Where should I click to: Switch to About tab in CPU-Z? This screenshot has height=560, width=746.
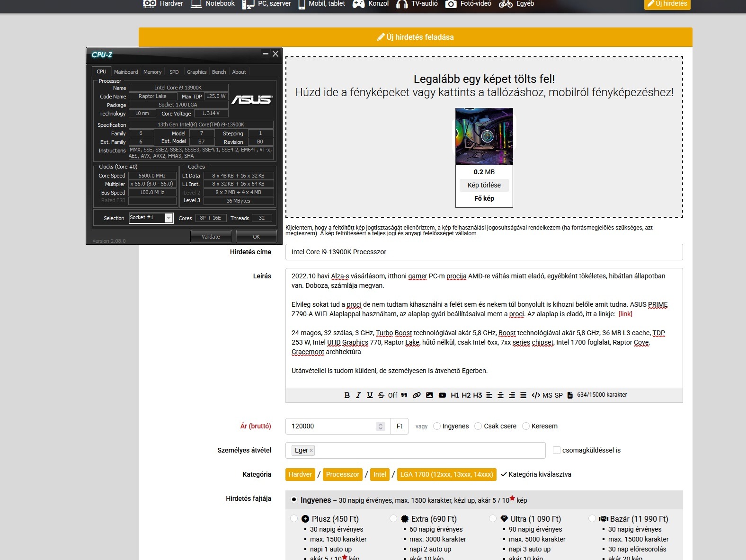pyautogui.click(x=239, y=72)
